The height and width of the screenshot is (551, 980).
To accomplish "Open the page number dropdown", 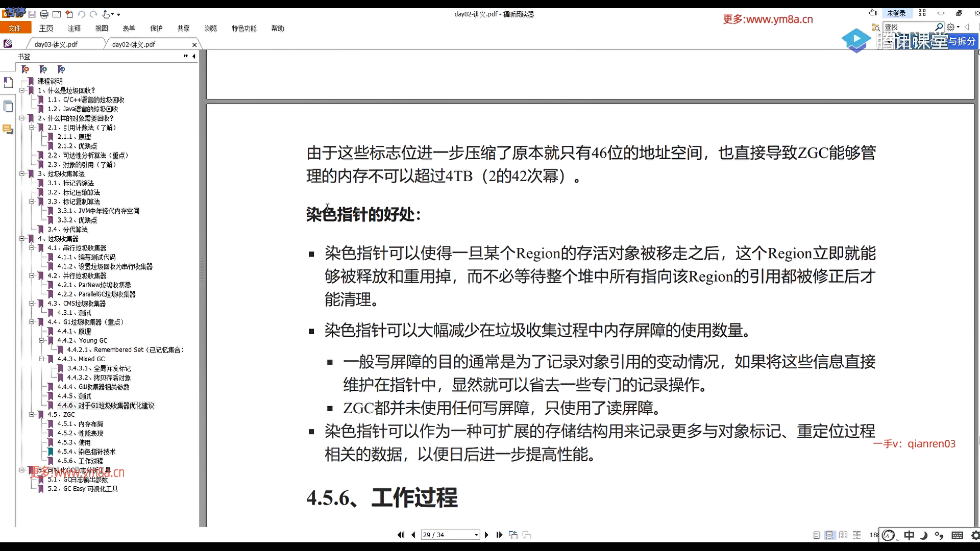I will [476, 535].
